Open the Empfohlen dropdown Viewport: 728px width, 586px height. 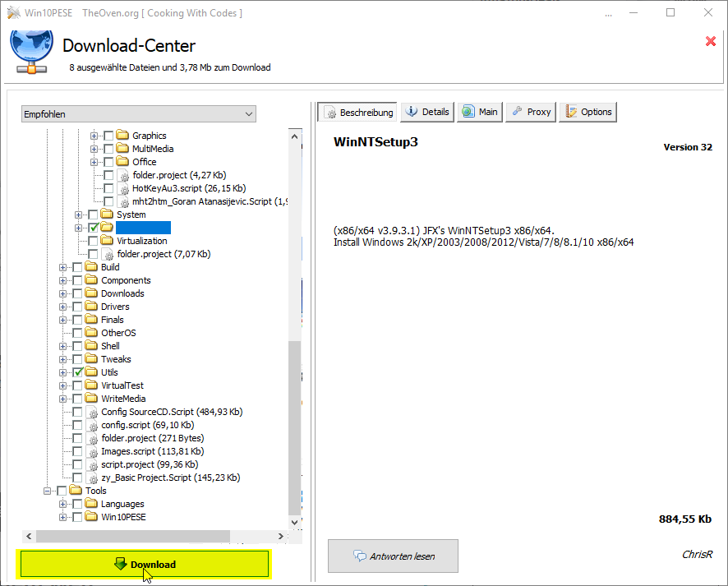138,114
